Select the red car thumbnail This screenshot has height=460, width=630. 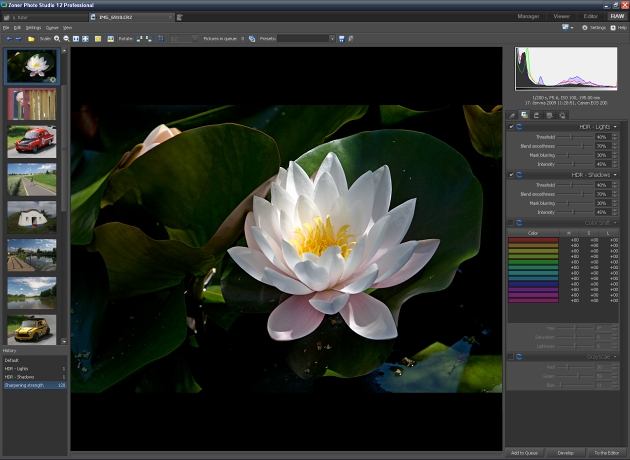coord(32,141)
